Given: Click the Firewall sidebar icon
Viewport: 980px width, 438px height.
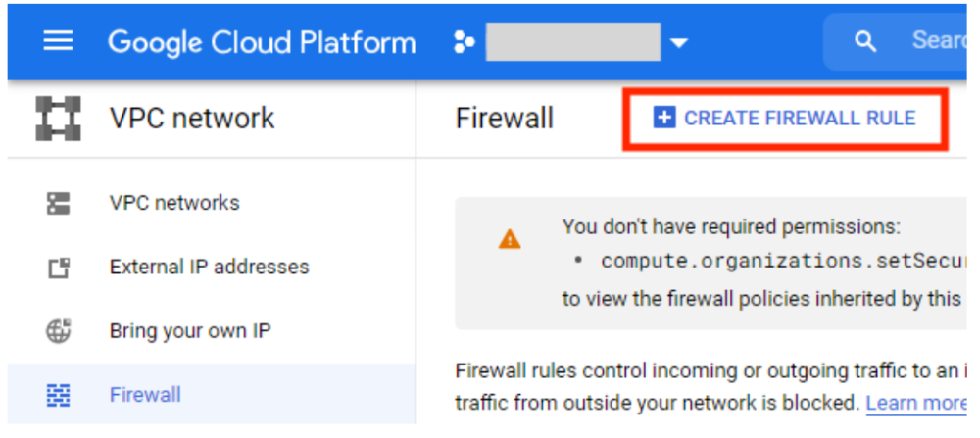Looking at the screenshot, I should pyautogui.click(x=58, y=395).
